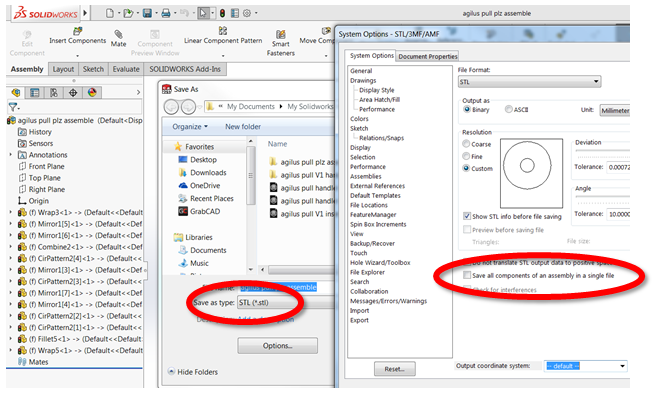Choose the Coarse resolution option
The width and height of the screenshot is (656, 399).
[466, 144]
